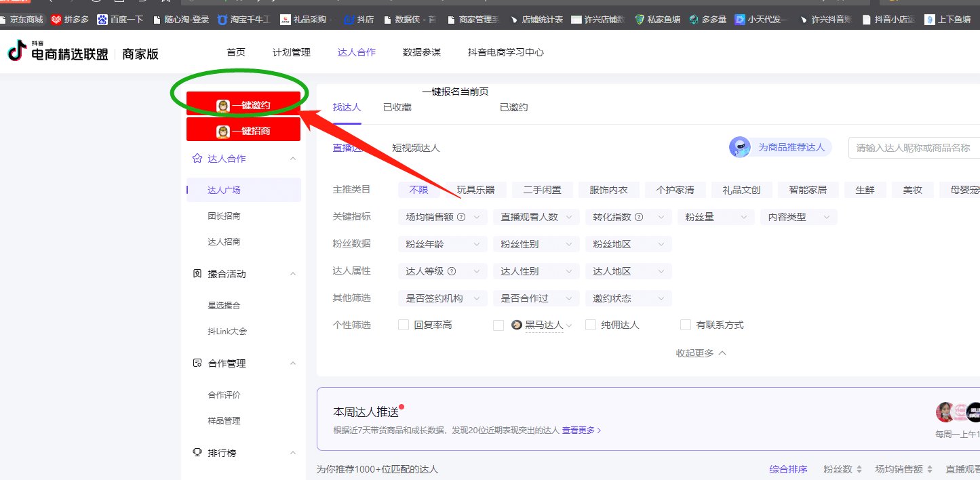Open the 多多量 bookmark

[707, 20]
